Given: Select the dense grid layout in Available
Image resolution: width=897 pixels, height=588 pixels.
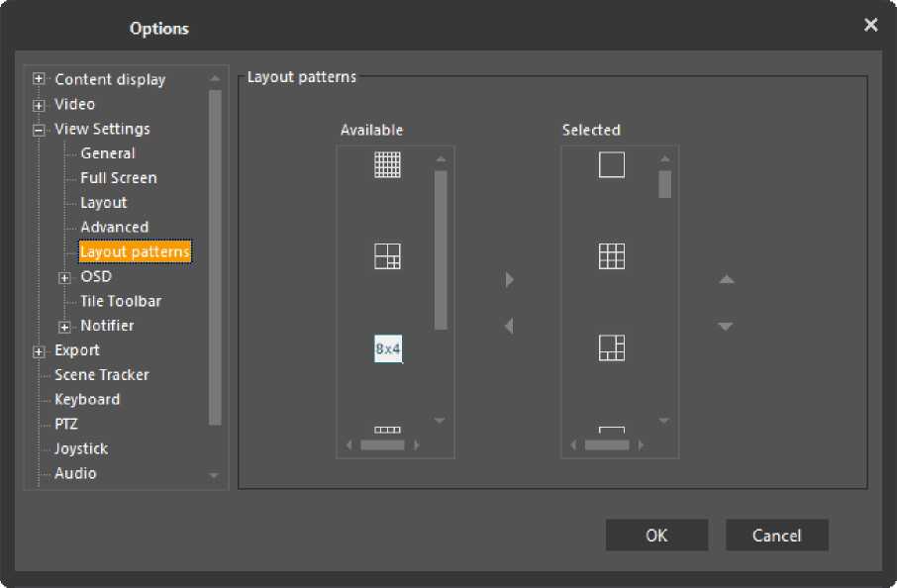Looking at the screenshot, I should (387, 164).
